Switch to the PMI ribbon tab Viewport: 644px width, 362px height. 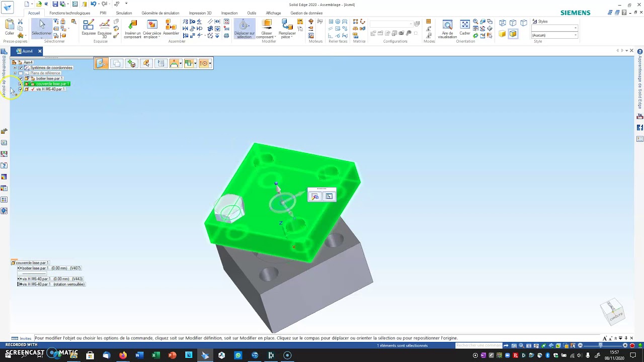[x=103, y=13]
